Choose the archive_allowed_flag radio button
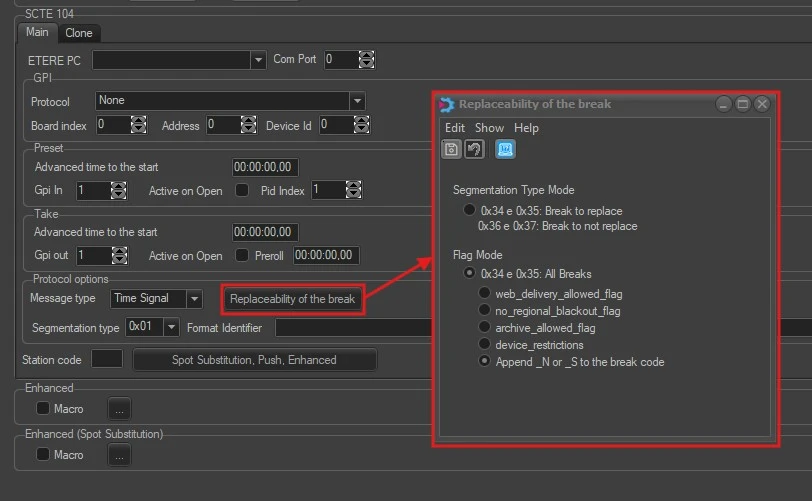This screenshot has width=812, height=501. [485, 327]
